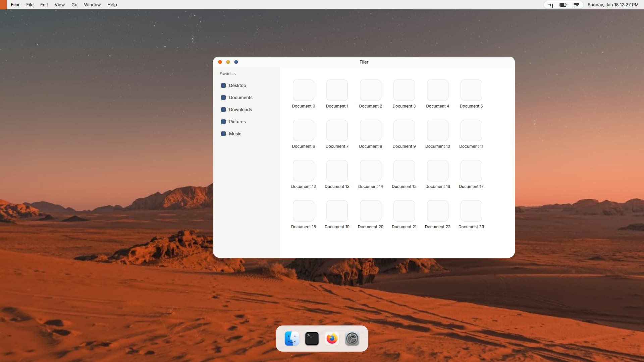
Task: Go to the Desktop favorite in sidebar
Action: 237,85
